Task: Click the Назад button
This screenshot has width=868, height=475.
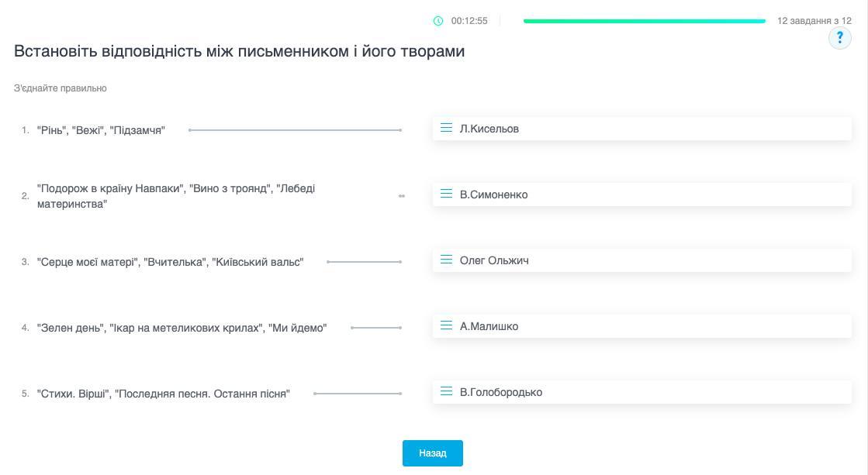Action: pyautogui.click(x=432, y=453)
